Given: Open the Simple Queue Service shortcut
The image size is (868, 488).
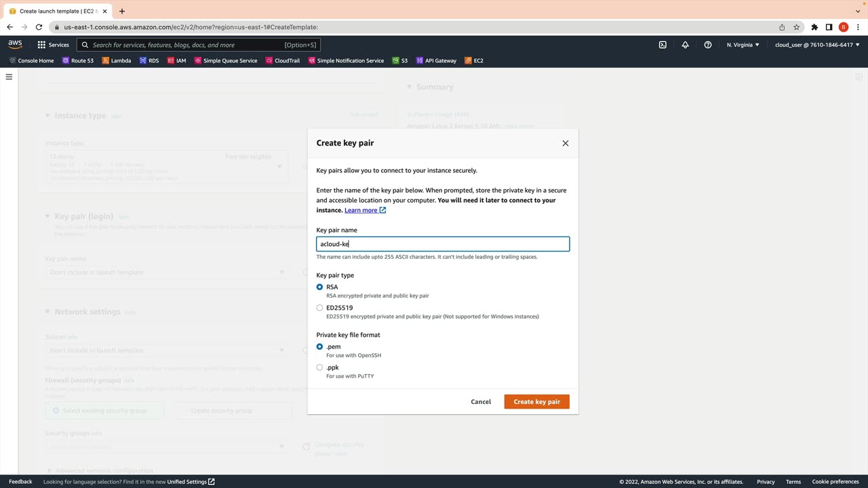Looking at the screenshot, I should (226, 60).
